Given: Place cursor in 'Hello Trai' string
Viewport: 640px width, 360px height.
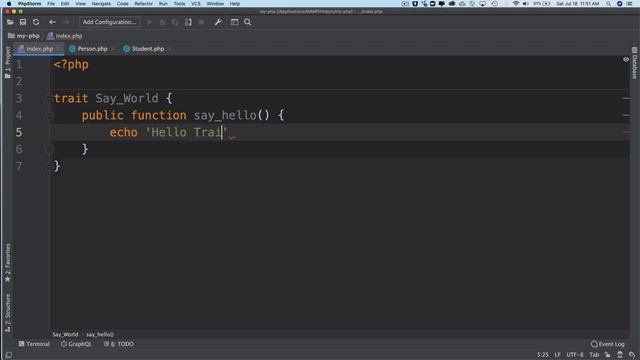Looking at the screenshot, I should [x=186, y=132].
